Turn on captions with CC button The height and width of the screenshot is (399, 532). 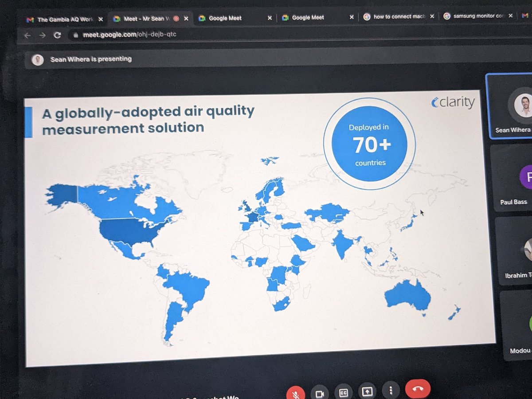(x=343, y=392)
